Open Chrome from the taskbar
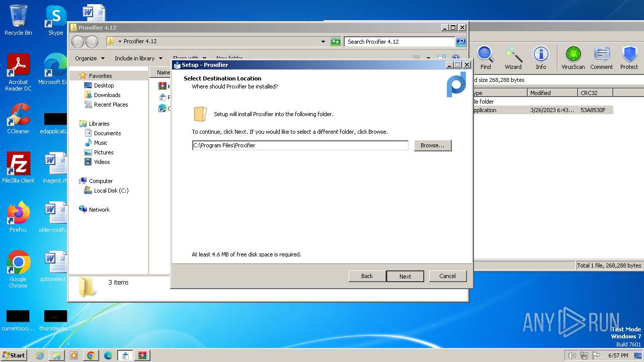The height and width of the screenshot is (362, 644). tap(91, 355)
